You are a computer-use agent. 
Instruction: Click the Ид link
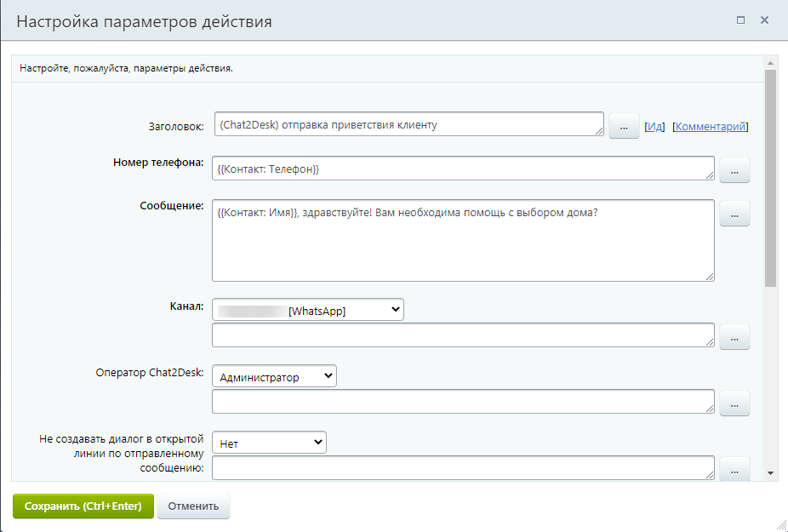click(x=654, y=127)
